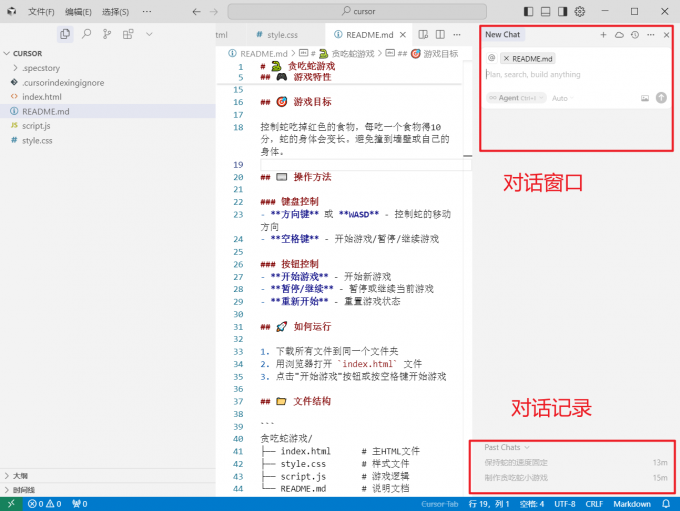Open the 文件(F) menu

click(x=41, y=12)
